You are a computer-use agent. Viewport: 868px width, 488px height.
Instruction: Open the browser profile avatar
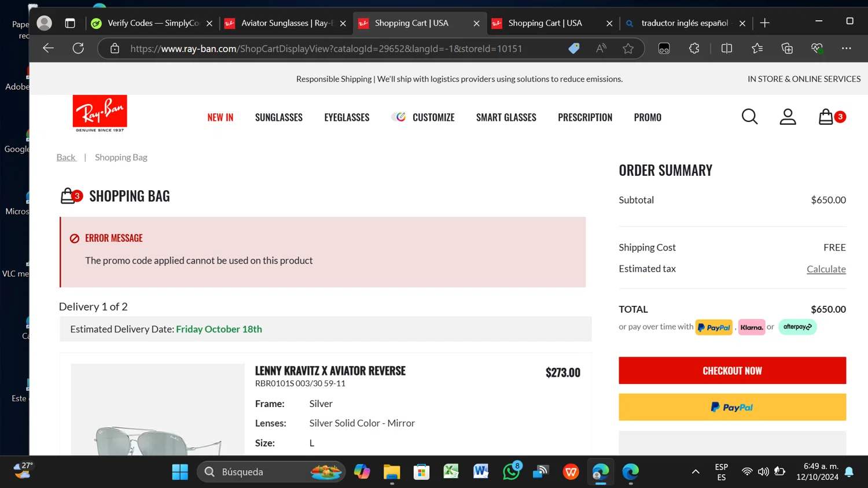(x=44, y=23)
